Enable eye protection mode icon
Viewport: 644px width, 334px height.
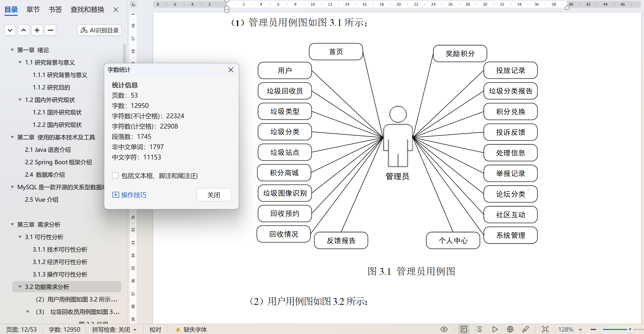(x=444, y=329)
